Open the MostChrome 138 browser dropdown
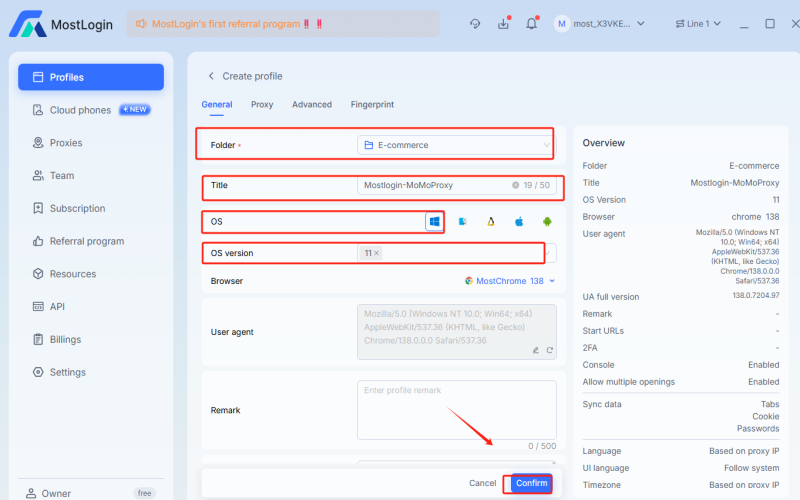Image resolution: width=800 pixels, height=500 pixels. tap(510, 281)
